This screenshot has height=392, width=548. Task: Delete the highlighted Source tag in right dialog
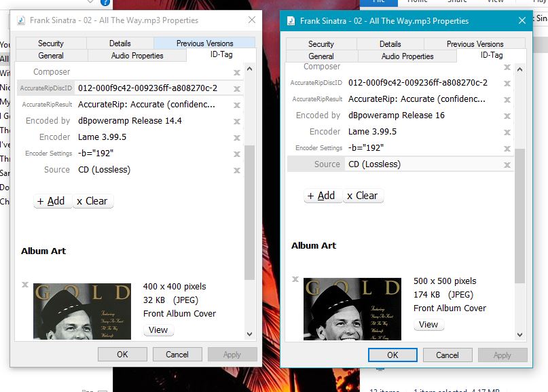click(507, 165)
